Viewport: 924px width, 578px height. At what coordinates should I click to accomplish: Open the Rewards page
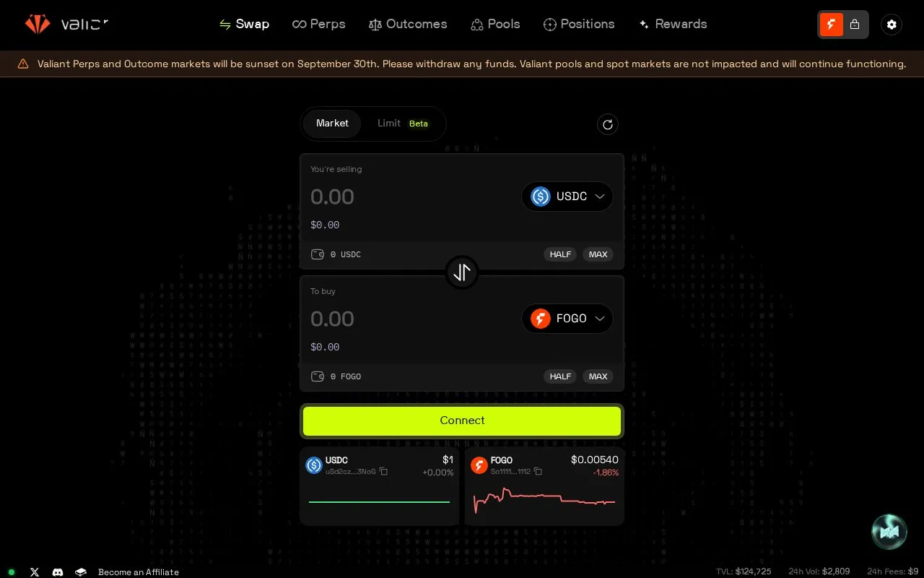tap(673, 24)
